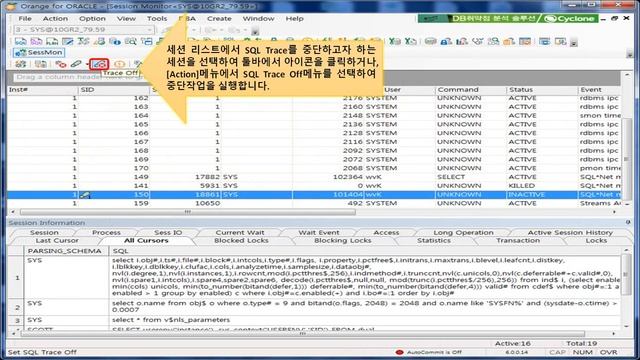Click the blue window layout toolbar icon
Image resolution: width=640 pixels, height=360 pixels.
coord(544,41)
